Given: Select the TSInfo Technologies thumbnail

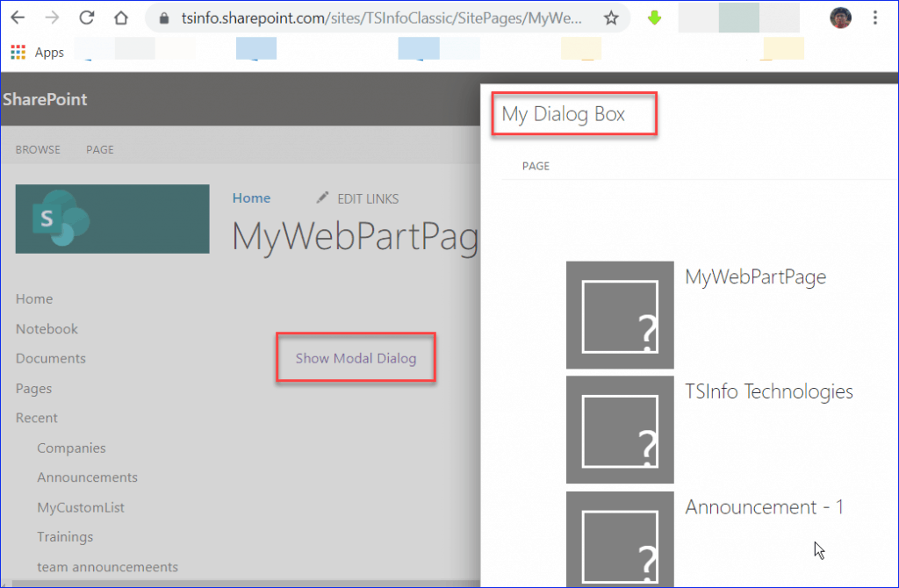Looking at the screenshot, I should pos(620,429).
